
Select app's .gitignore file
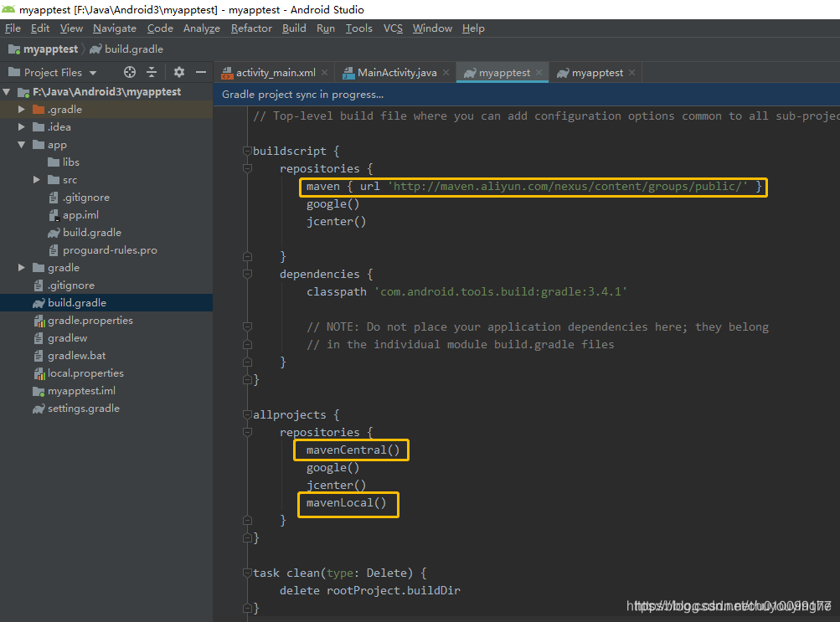coord(79,198)
